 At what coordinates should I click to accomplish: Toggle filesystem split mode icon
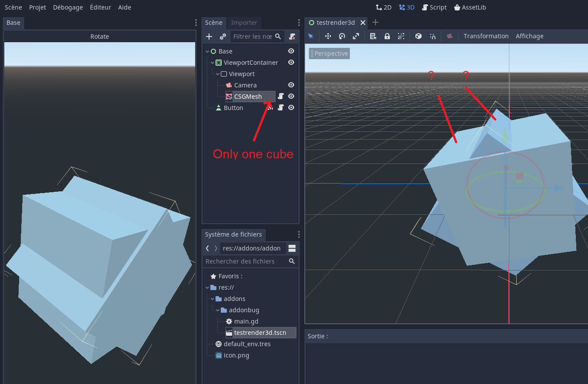[292, 248]
